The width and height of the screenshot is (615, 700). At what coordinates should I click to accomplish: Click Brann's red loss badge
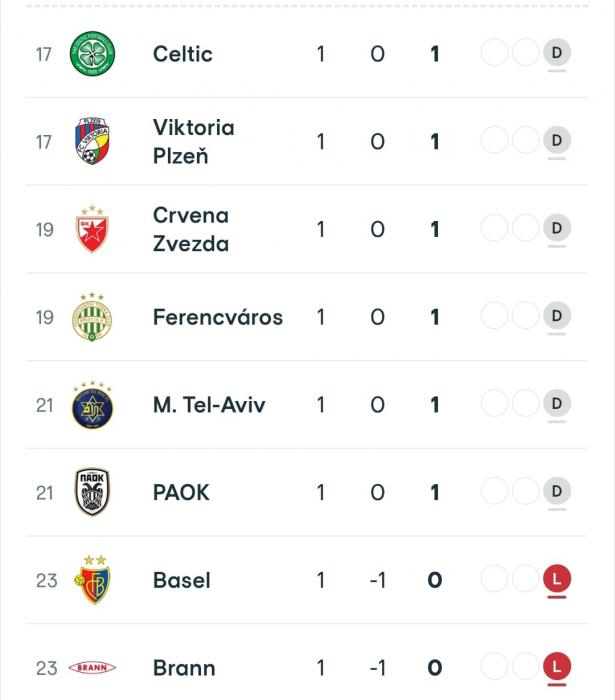pyautogui.click(x=557, y=667)
